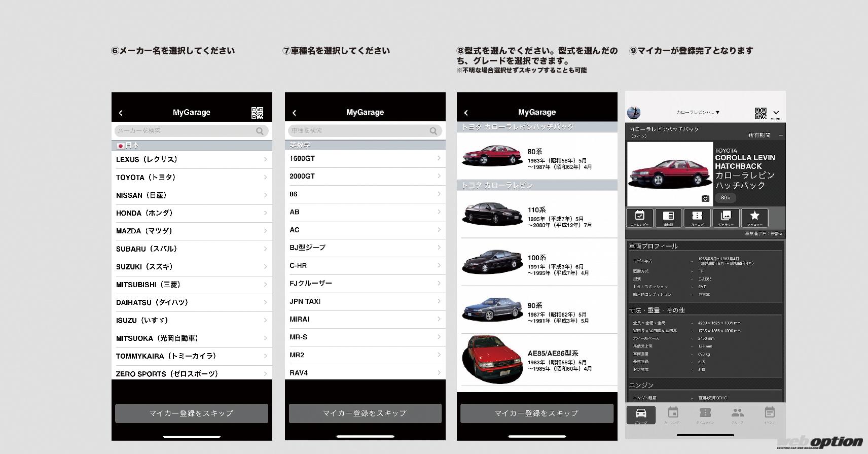Open the フォロワー star icon
868x454 pixels.
click(x=754, y=218)
